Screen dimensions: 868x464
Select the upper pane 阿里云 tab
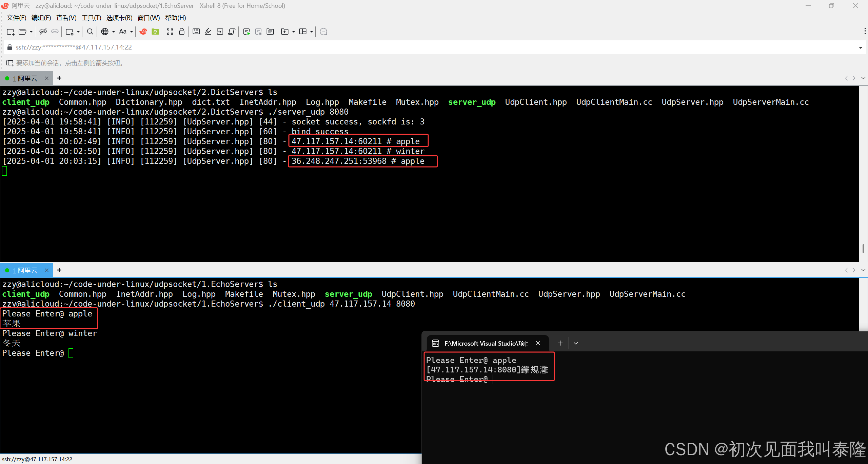(x=26, y=78)
